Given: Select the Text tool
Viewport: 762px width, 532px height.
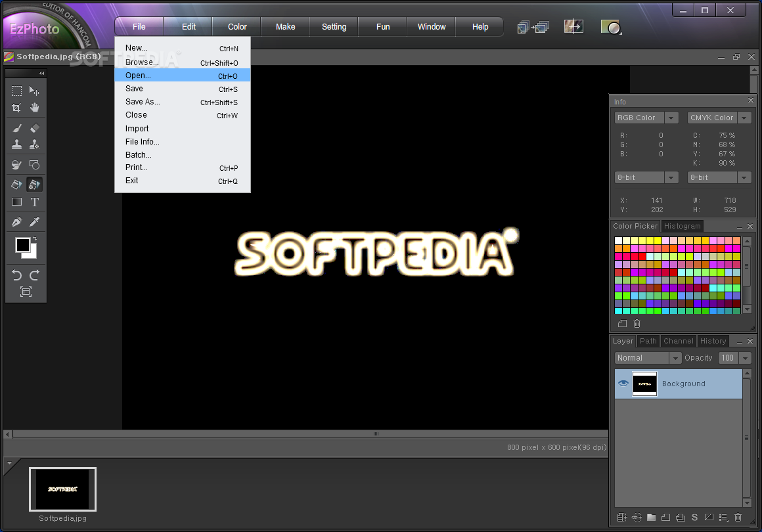Looking at the screenshot, I should [x=35, y=202].
